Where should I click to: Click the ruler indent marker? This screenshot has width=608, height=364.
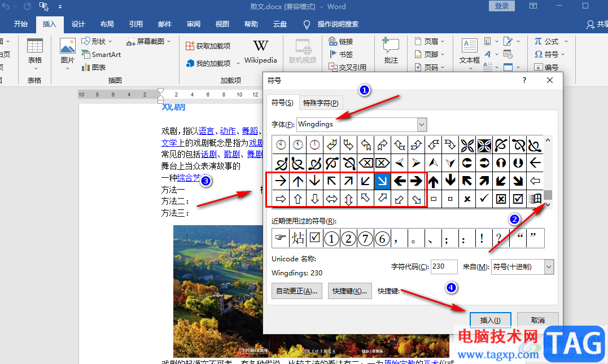[x=160, y=95]
